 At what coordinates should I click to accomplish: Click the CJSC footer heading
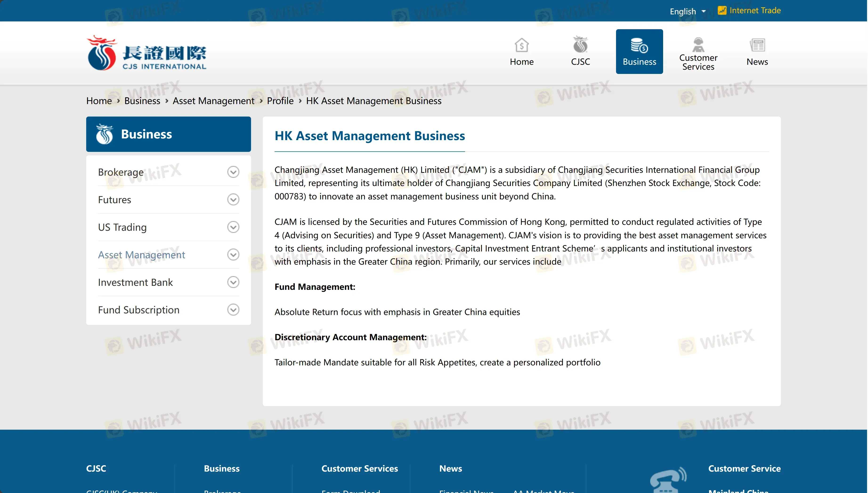click(96, 468)
